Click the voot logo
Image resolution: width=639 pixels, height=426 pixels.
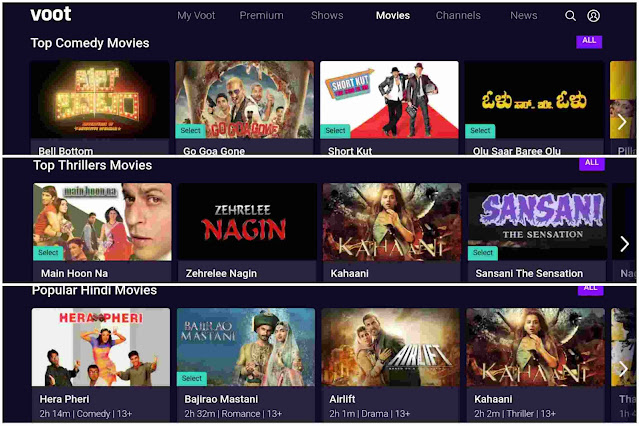(x=51, y=14)
